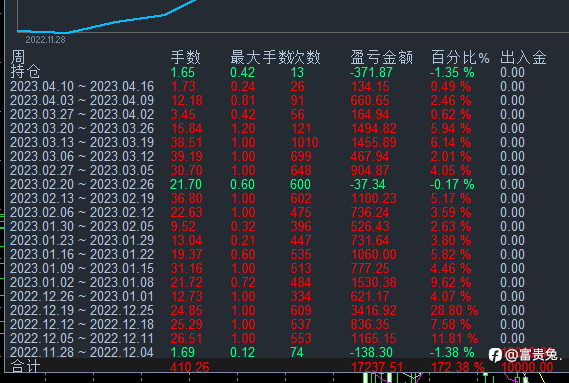The width and height of the screenshot is (569, 383).
Task: Select week row 2023.03.27 ~ 2023.04.02
Action: click(x=82, y=114)
